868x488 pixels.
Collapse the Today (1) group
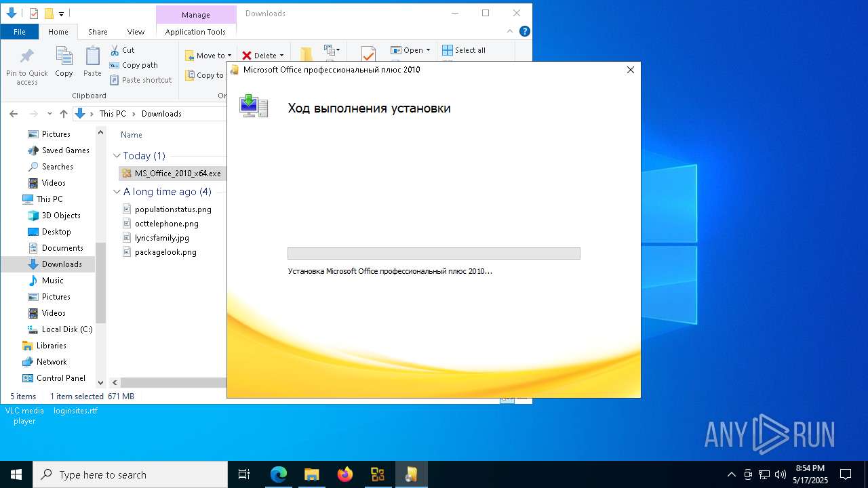(x=117, y=156)
